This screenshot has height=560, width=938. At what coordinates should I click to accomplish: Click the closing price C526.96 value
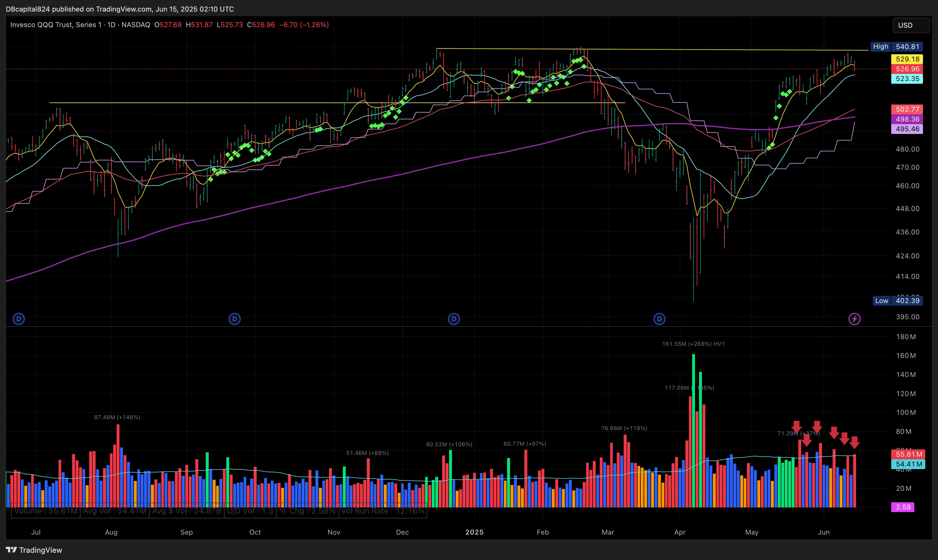[261, 25]
